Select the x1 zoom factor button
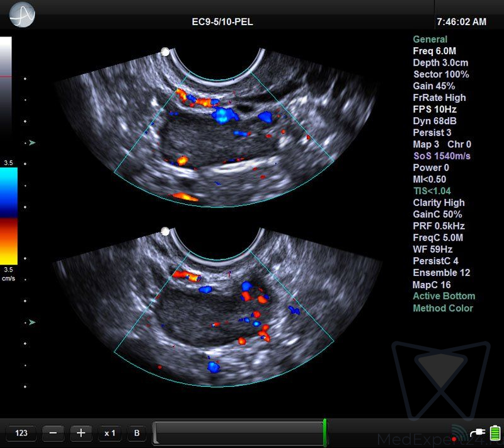 pyautogui.click(x=110, y=433)
